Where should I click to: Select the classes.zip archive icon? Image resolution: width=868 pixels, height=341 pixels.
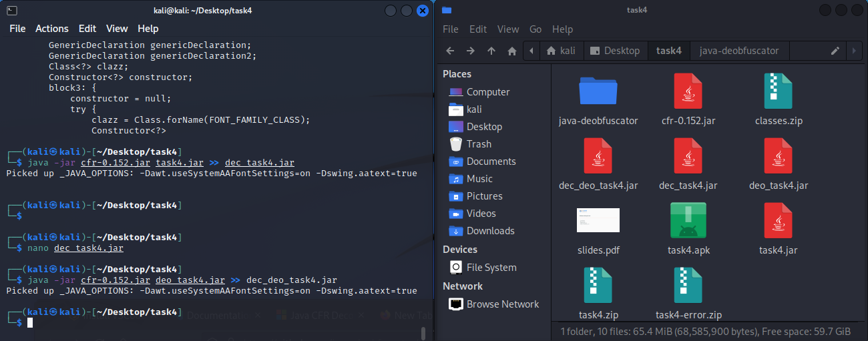779,90
